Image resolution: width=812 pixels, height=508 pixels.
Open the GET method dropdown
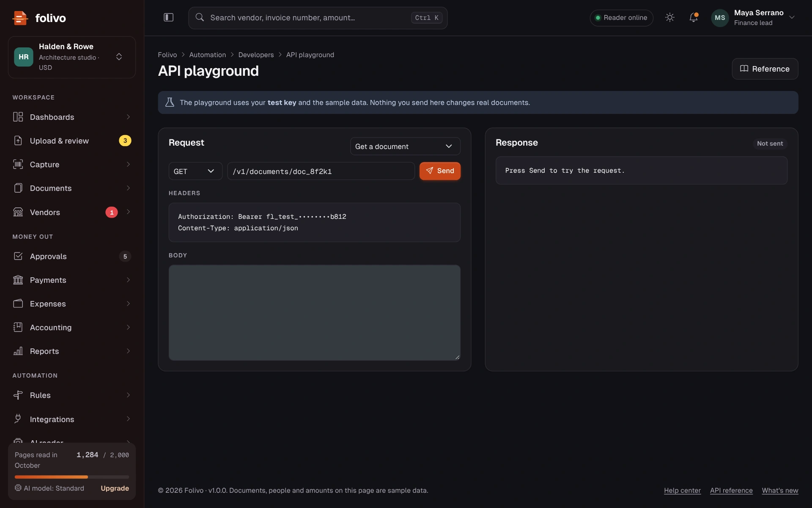195,171
